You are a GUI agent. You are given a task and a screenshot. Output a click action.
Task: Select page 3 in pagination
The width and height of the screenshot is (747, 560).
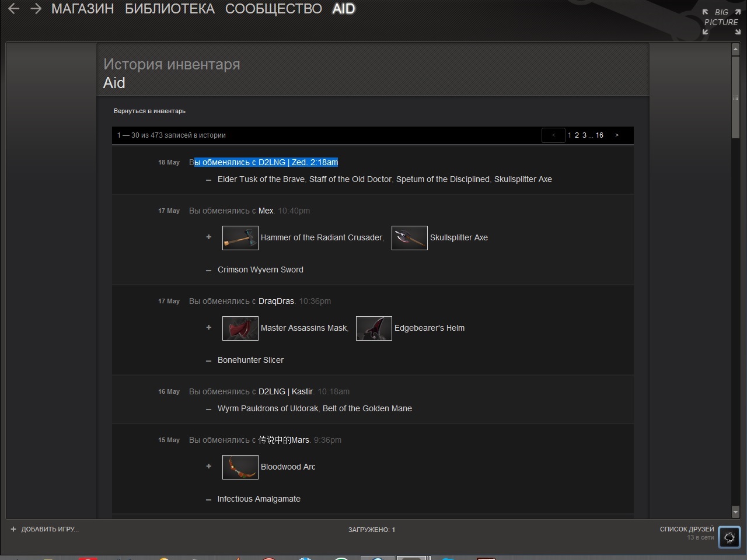(x=584, y=135)
